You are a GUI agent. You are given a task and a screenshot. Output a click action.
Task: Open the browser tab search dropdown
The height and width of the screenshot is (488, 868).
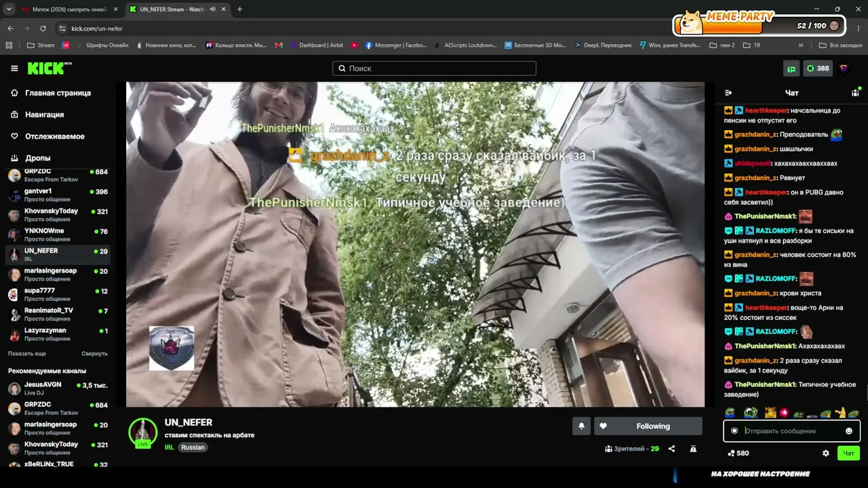(x=9, y=9)
